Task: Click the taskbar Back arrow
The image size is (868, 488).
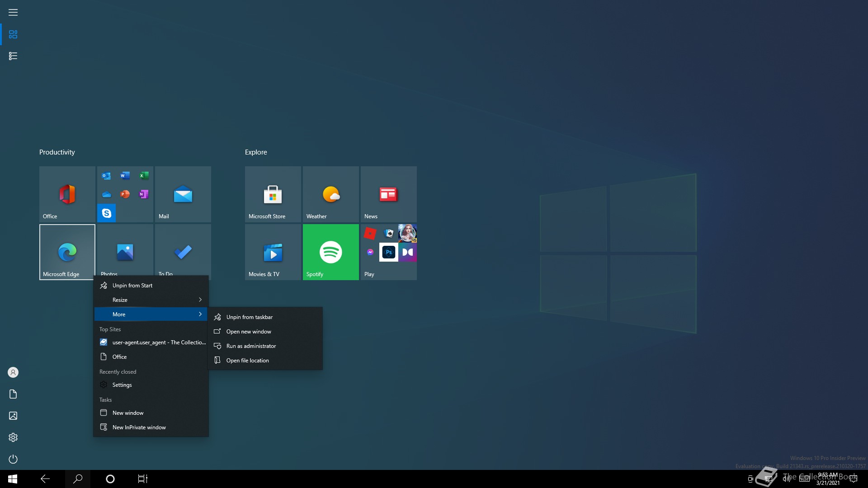Action: click(x=45, y=479)
